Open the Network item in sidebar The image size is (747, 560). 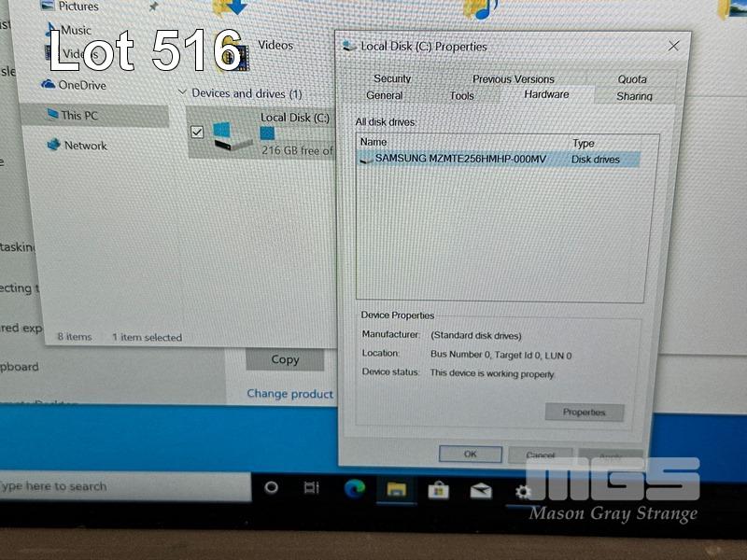click(x=85, y=146)
